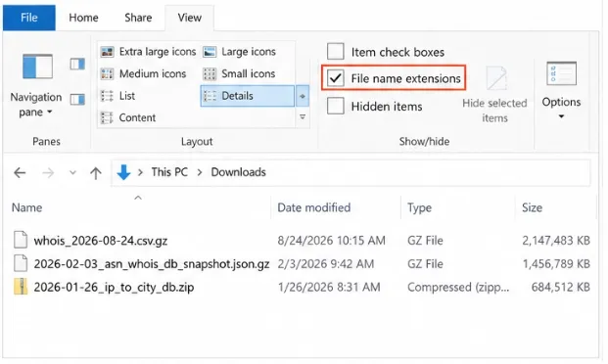The image size is (608, 364).
Task: Click the 1,456,789 KB size cell
Action: (x=556, y=264)
